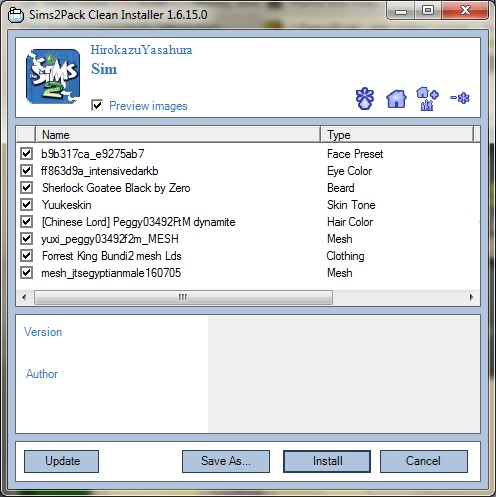Toggle checkbox for Peggy03492FtM dynamite
Screen dimensions: 496x497
point(26,222)
